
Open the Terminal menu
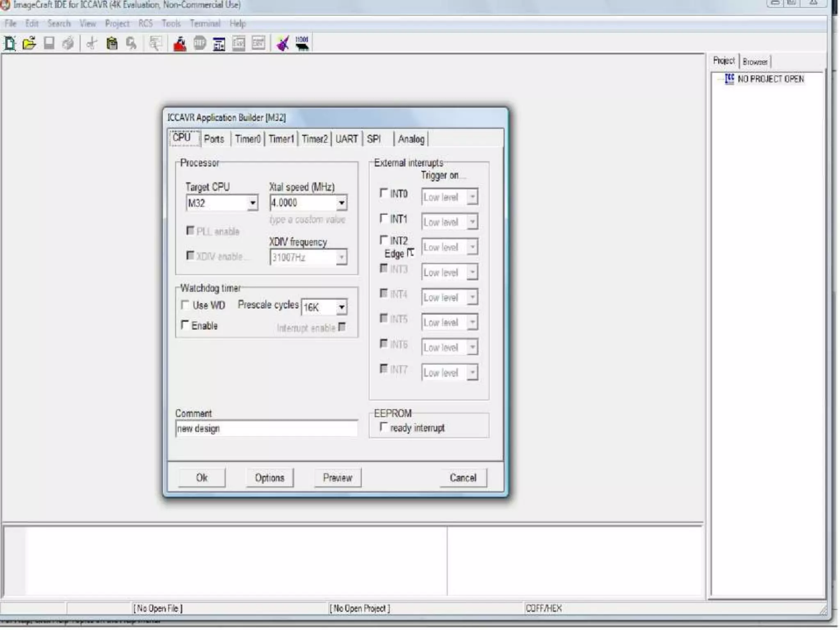(x=205, y=23)
